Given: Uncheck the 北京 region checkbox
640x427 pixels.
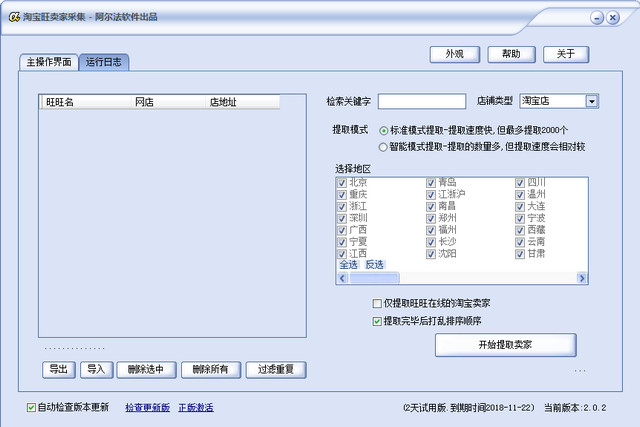Looking at the screenshot, I should pos(343,183).
